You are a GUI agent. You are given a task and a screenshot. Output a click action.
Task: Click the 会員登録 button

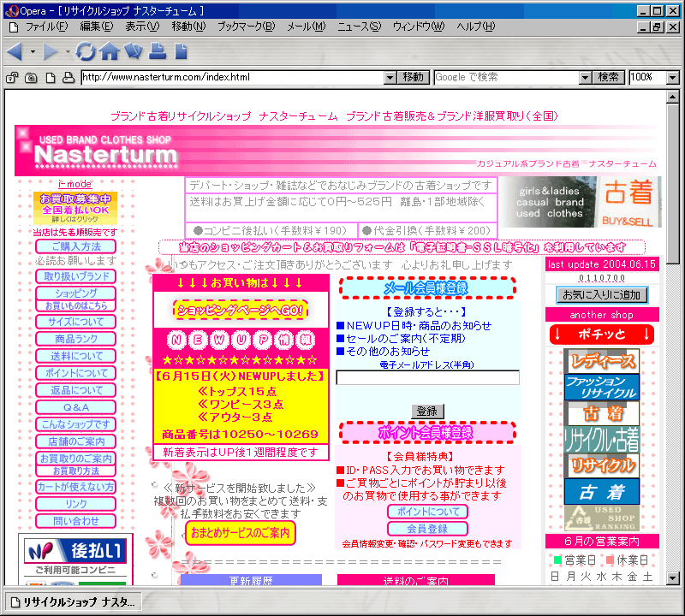(x=427, y=529)
